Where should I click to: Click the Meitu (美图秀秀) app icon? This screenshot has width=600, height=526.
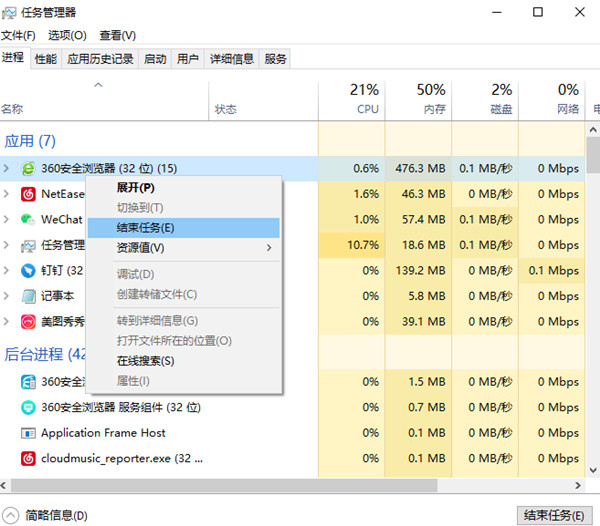(x=28, y=321)
